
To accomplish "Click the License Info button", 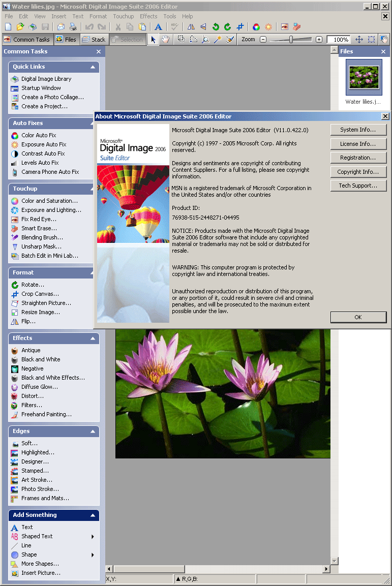I will [x=358, y=144].
